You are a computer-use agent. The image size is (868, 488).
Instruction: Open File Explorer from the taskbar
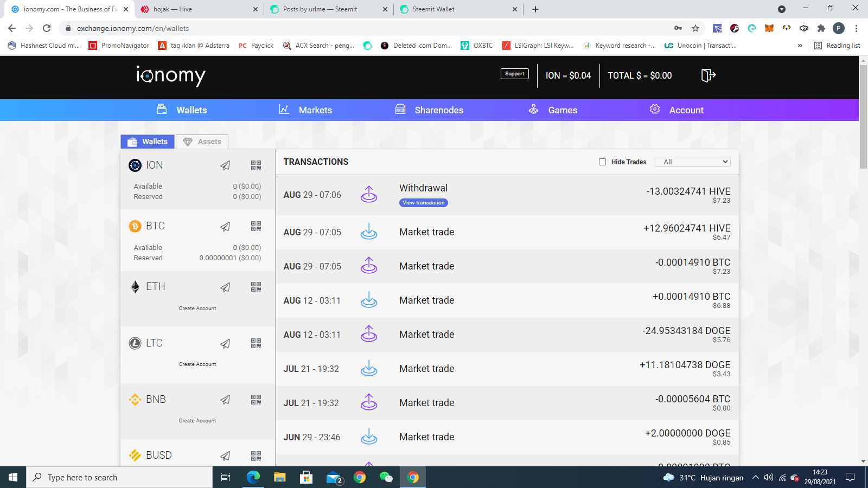pyautogui.click(x=279, y=478)
